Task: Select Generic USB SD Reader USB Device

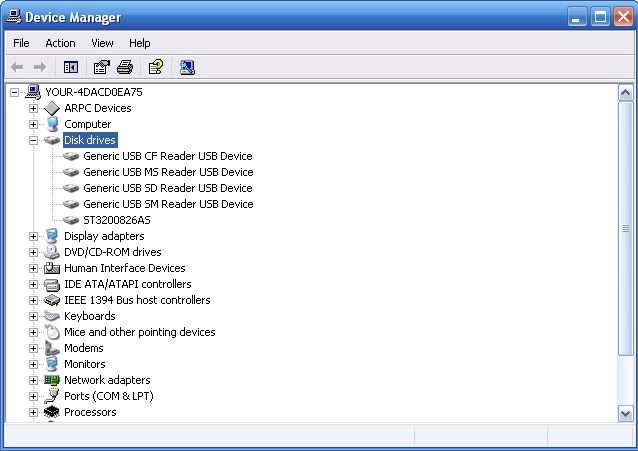Action: point(168,188)
